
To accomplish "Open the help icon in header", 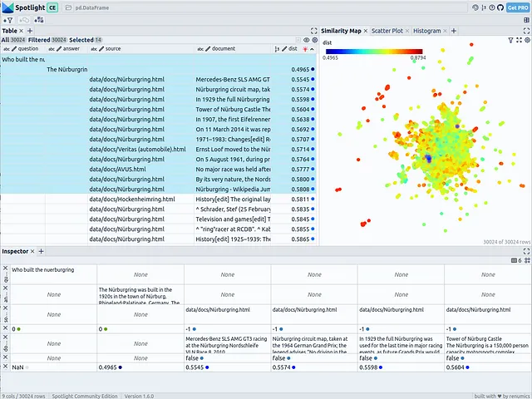I will coord(492,7).
